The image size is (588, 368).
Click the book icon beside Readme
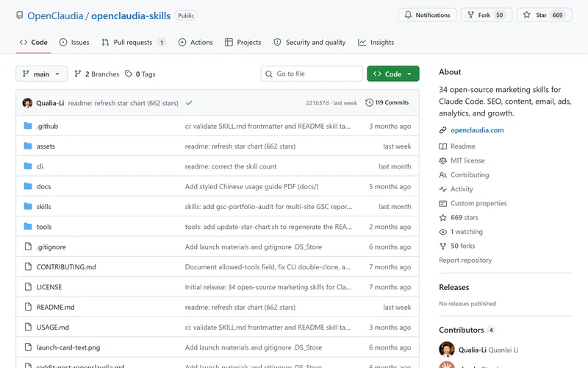tap(443, 146)
